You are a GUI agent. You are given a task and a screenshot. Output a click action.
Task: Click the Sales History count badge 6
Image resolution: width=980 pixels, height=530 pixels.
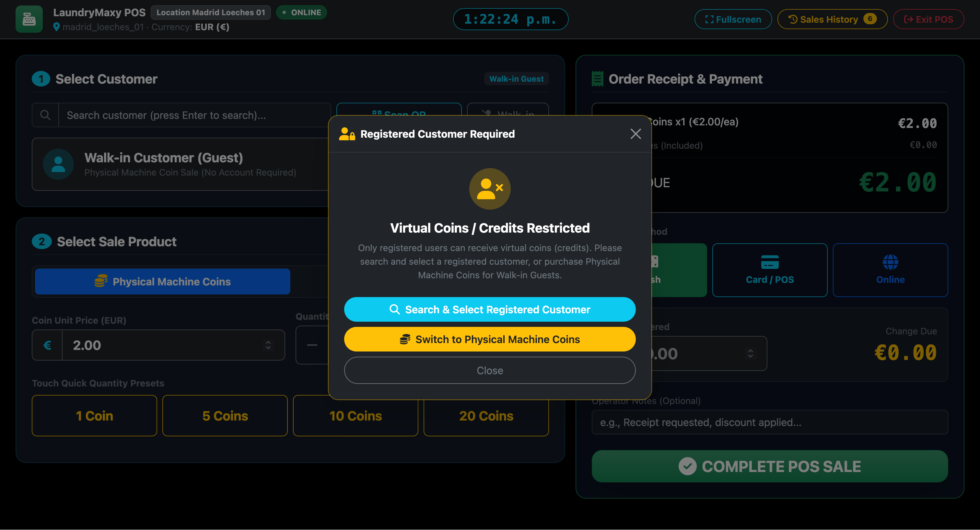click(x=870, y=19)
